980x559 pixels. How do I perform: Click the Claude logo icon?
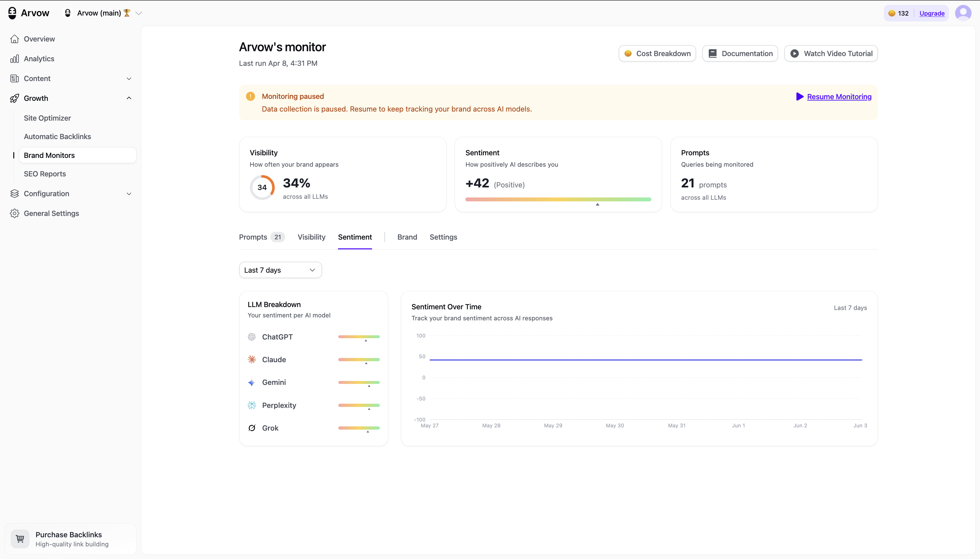pyautogui.click(x=252, y=359)
